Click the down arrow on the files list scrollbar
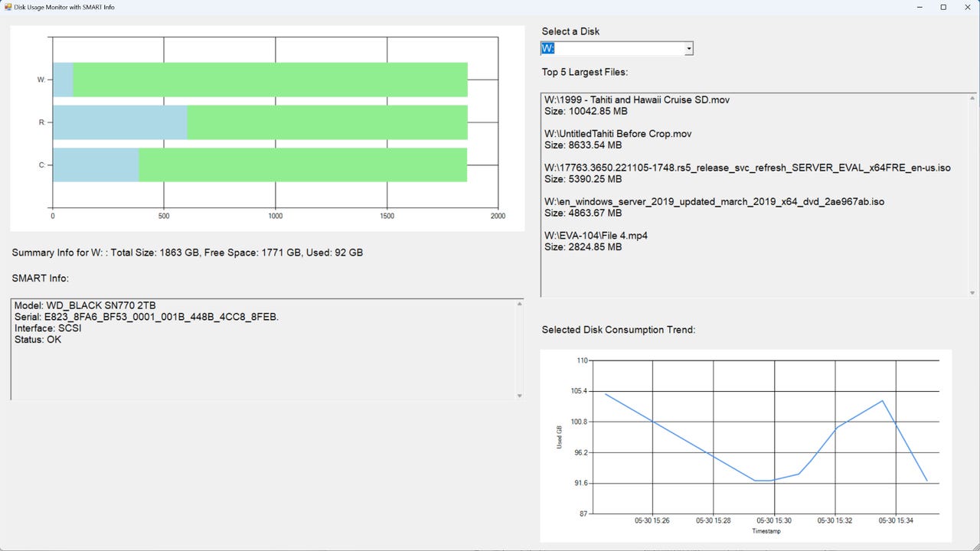Image resolution: width=980 pixels, height=551 pixels. click(x=971, y=291)
